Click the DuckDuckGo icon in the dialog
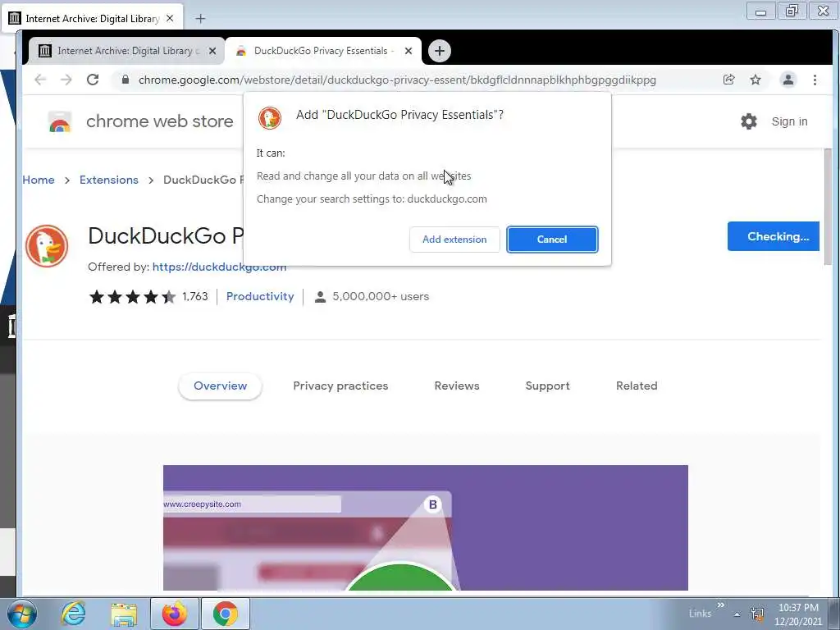Image resolution: width=840 pixels, height=630 pixels. pyautogui.click(x=269, y=118)
